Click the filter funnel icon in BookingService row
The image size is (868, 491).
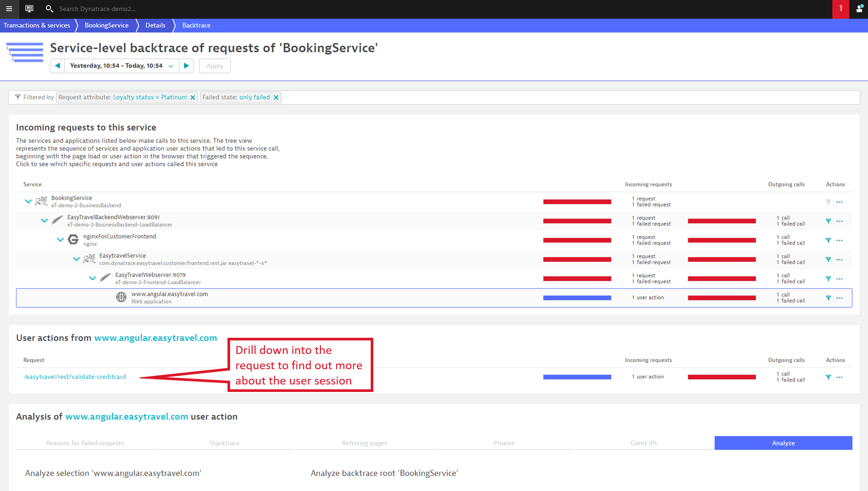828,202
